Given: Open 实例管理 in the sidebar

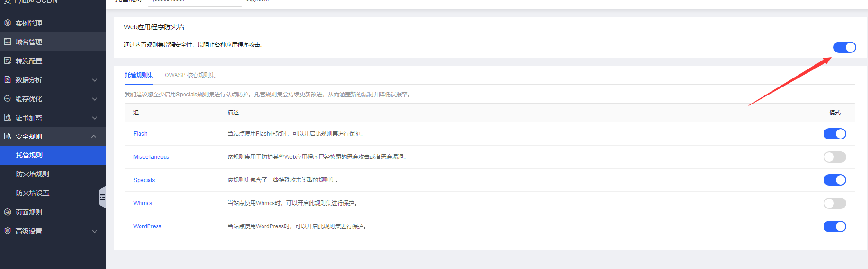Looking at the screenshot, I should [53, 23].
